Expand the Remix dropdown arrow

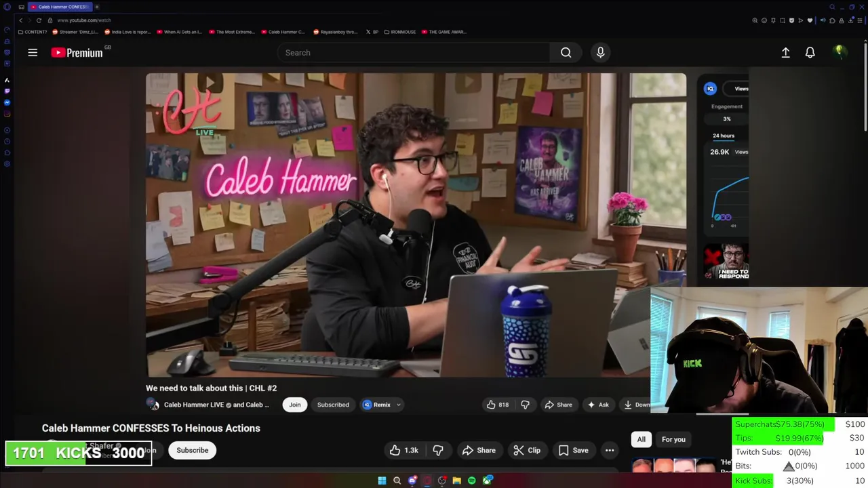tap(399, 405)
